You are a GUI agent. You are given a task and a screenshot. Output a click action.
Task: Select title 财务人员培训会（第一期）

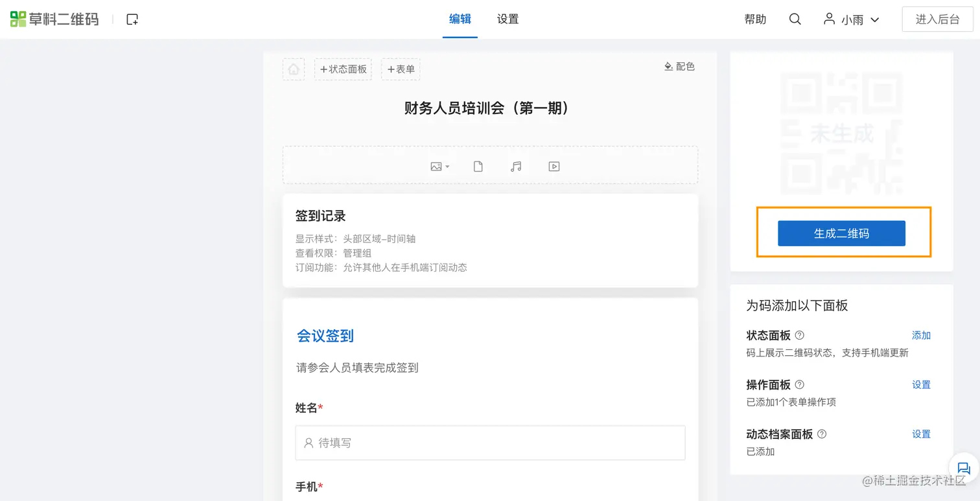coord(487,108)
